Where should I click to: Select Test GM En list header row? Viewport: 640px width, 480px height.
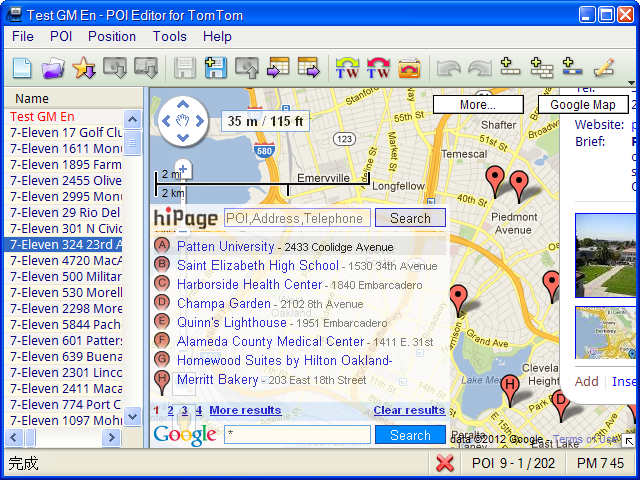click(x=63, y=117)
